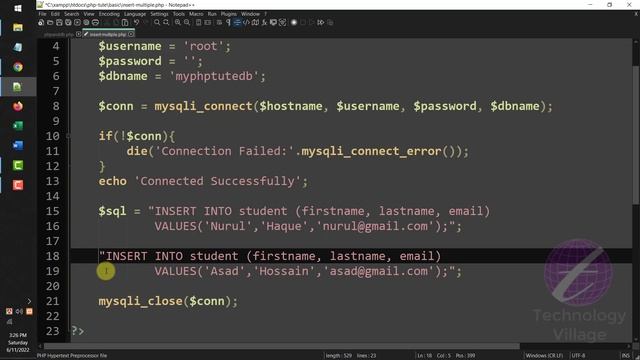Click line number 15 in margin
The height and width of the screenshot is (360, 640).
tap(52, 211)
